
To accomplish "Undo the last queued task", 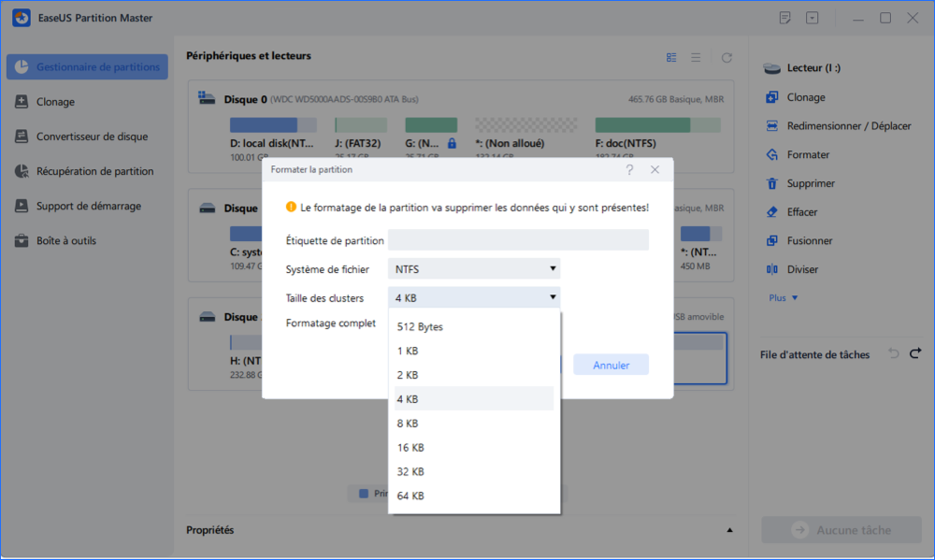I will pyautogui.click(x=894, y=353).
